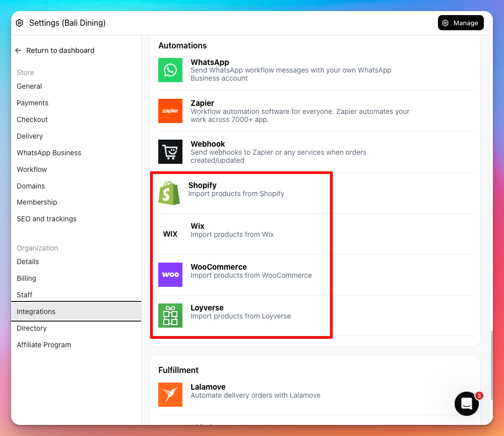
Task: Open the chat support bubble icon
Action: coord(466,404)
